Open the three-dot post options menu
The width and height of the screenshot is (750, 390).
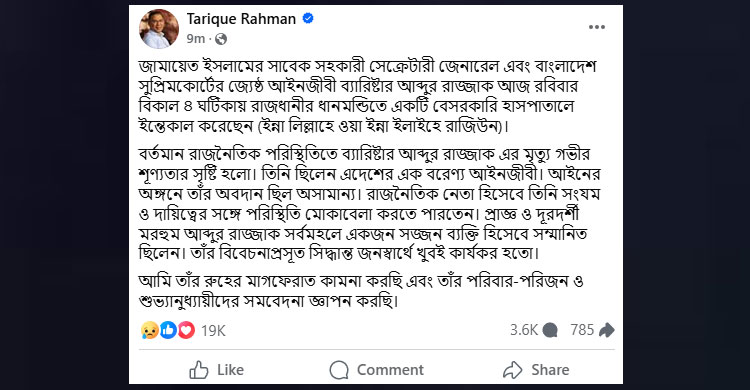click(x=596, y=27)
